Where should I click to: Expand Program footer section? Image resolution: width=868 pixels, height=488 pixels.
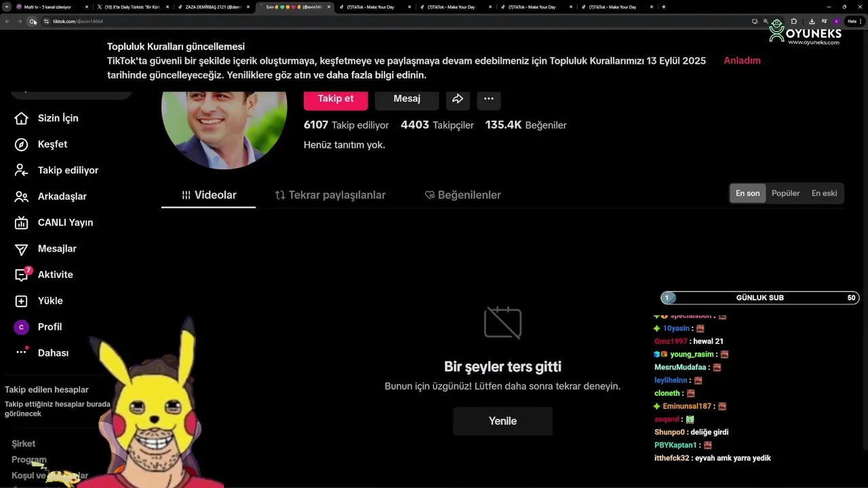(x=29, y=460)
